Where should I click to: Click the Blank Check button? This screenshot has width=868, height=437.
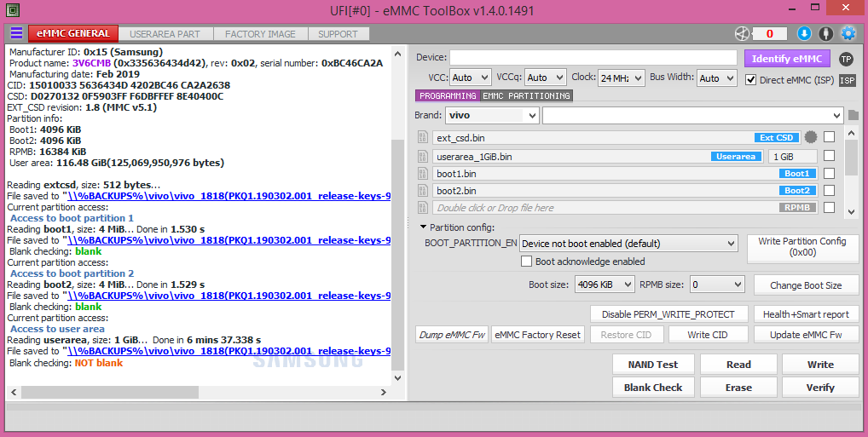(652, 388)
